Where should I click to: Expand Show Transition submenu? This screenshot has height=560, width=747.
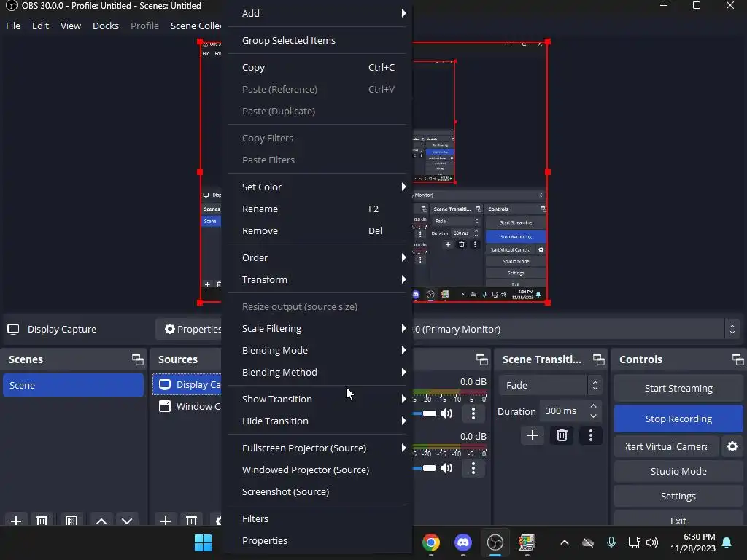[317, 399]
